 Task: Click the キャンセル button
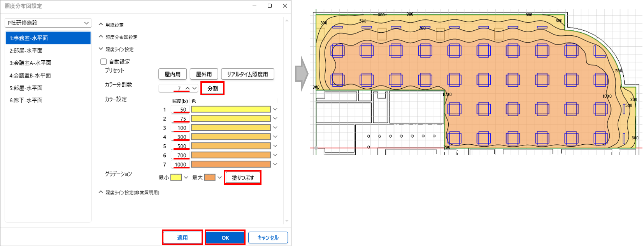coord(268,238)
